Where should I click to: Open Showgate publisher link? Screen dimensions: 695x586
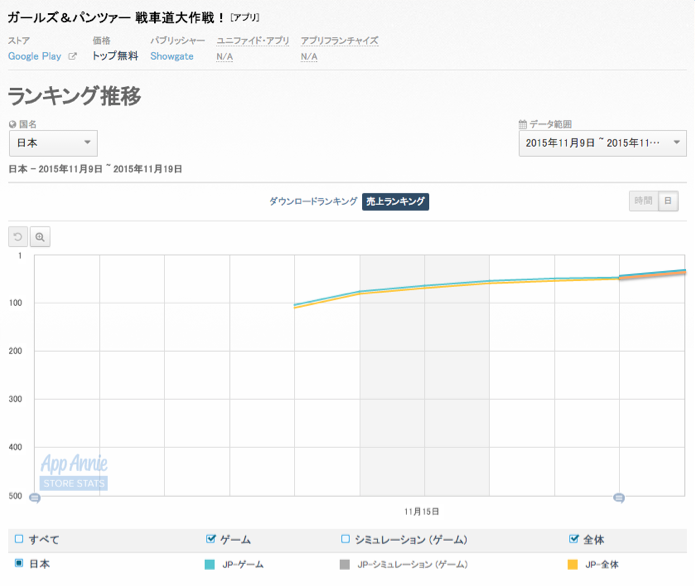172,56
